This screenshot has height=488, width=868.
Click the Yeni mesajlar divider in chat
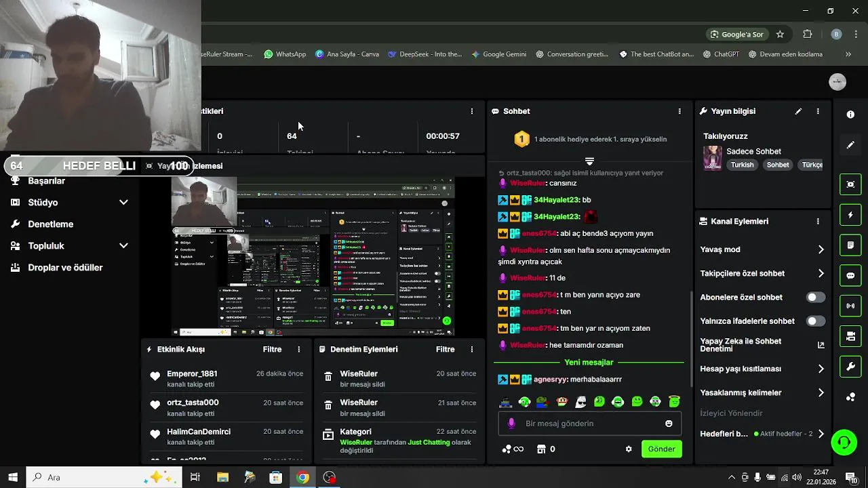(589, 363)
